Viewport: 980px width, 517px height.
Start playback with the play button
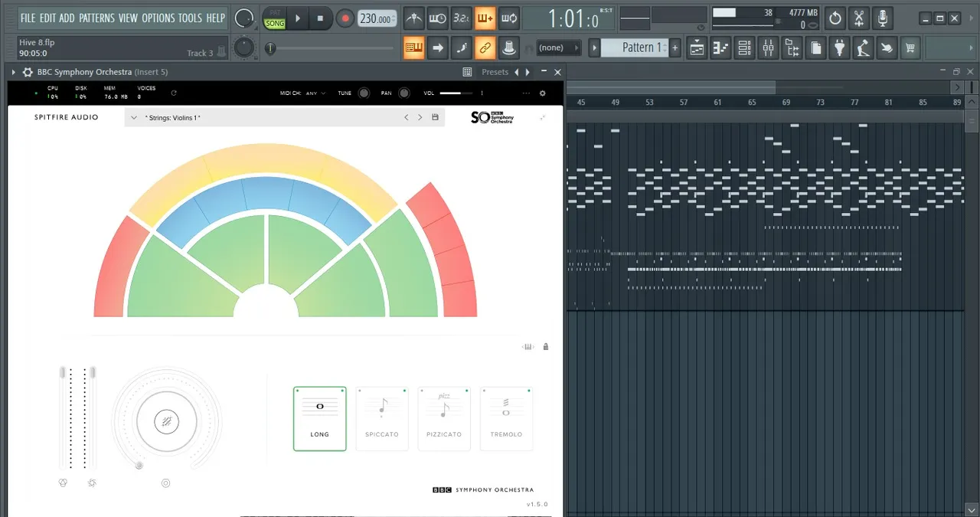coord(298,18)
